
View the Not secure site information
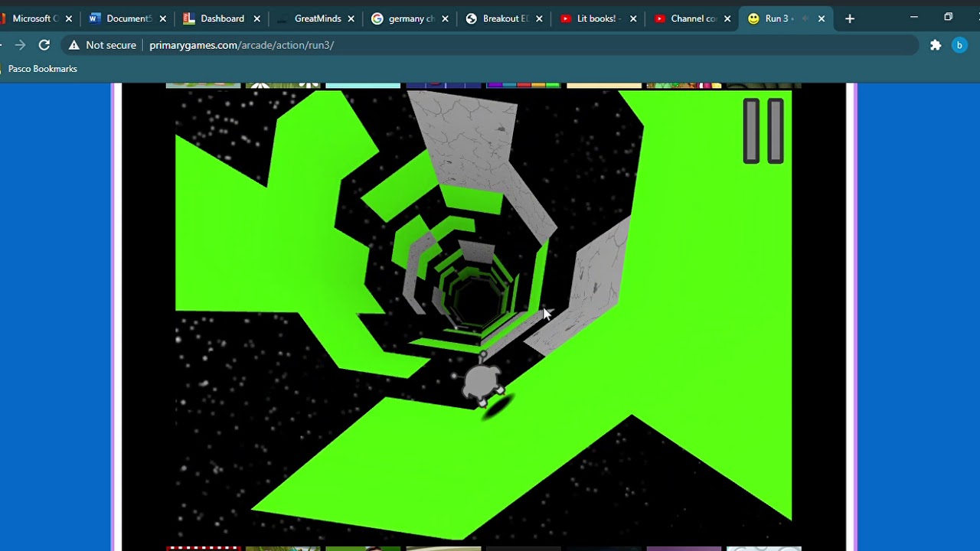tap(103, 45)
